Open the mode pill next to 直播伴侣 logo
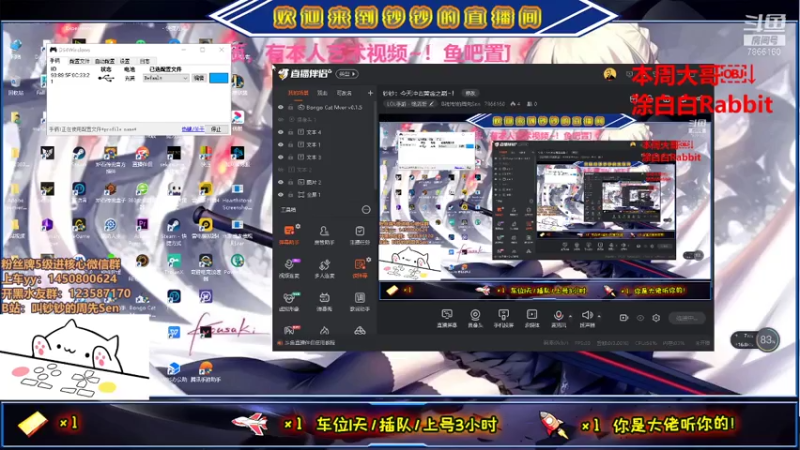This screenshot has height=450, width=800. pos(347,74)
